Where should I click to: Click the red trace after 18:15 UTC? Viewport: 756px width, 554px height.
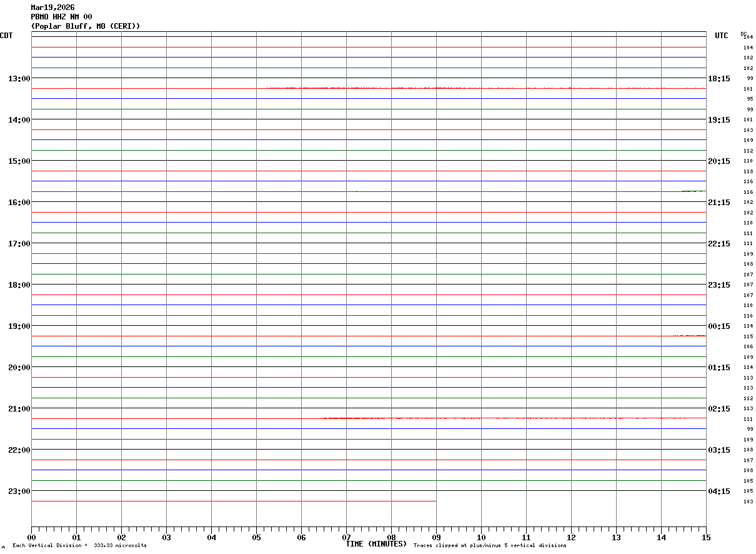tap(485, 88)
